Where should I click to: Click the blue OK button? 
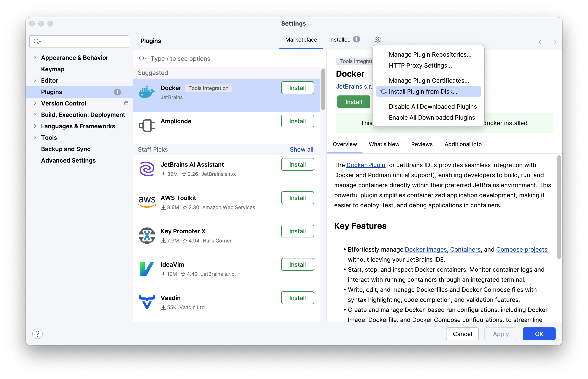click(539, 334)
